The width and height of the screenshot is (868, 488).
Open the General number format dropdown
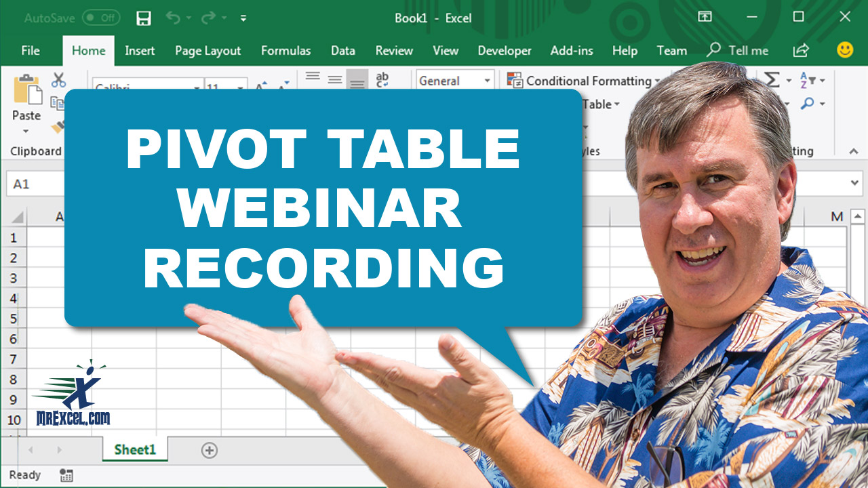(x=487, y=80)
